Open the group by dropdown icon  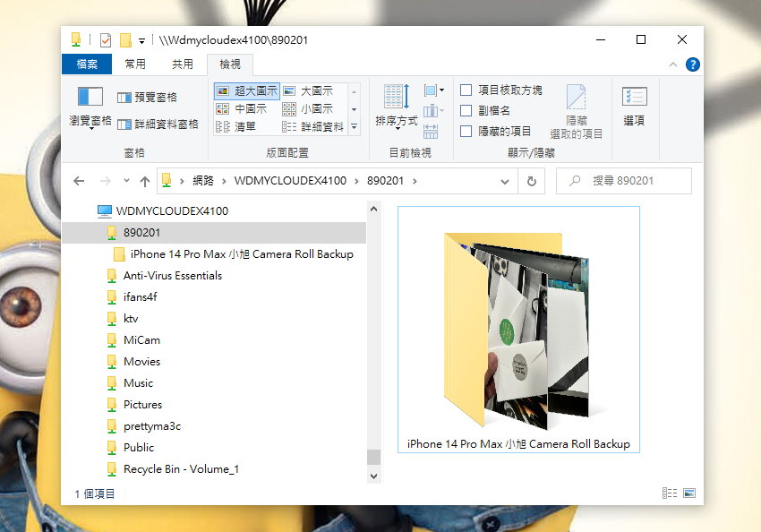click(x=434, y=90)
